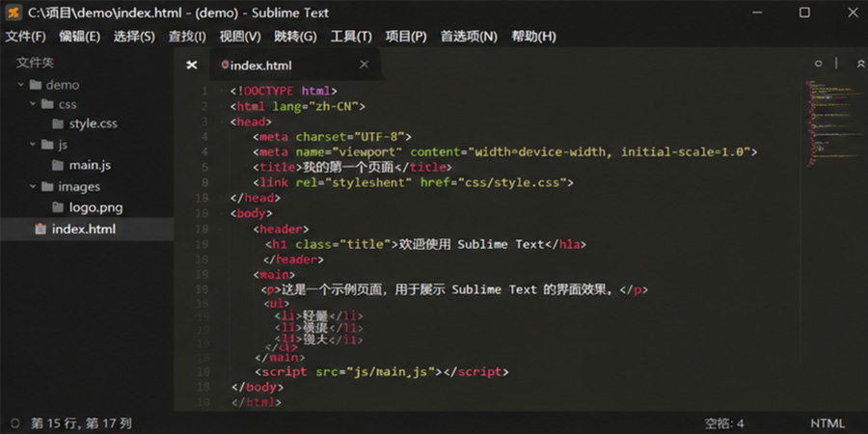Click the script src="js/main.js" line

[x=381, y=372]
